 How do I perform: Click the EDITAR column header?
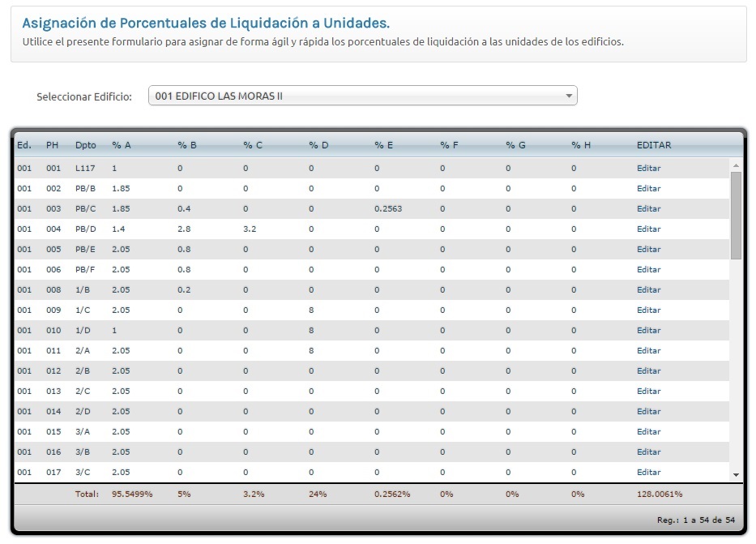pos(654,145)
